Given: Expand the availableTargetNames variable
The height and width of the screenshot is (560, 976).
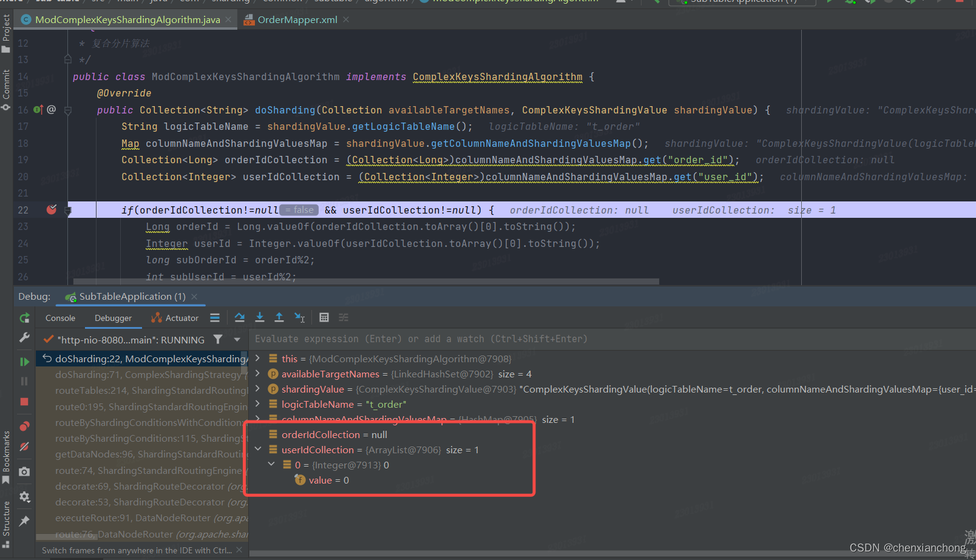Looking at the screenshot, I should 258,374.
